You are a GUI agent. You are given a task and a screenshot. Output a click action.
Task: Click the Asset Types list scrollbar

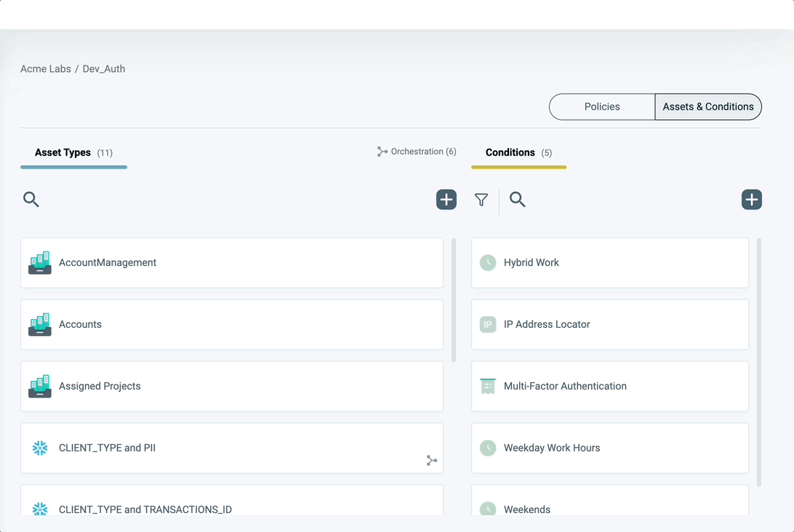pos(454,299)
